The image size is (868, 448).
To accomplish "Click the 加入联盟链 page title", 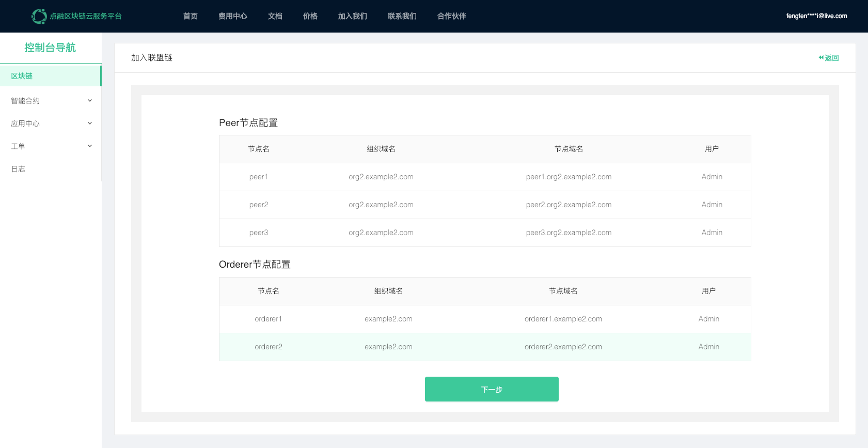I will 152,58.
